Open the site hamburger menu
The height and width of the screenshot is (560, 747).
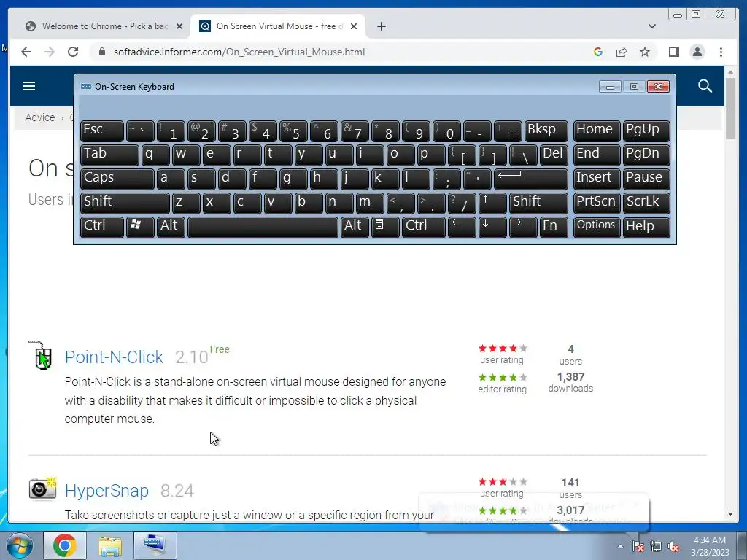[29, 86]
